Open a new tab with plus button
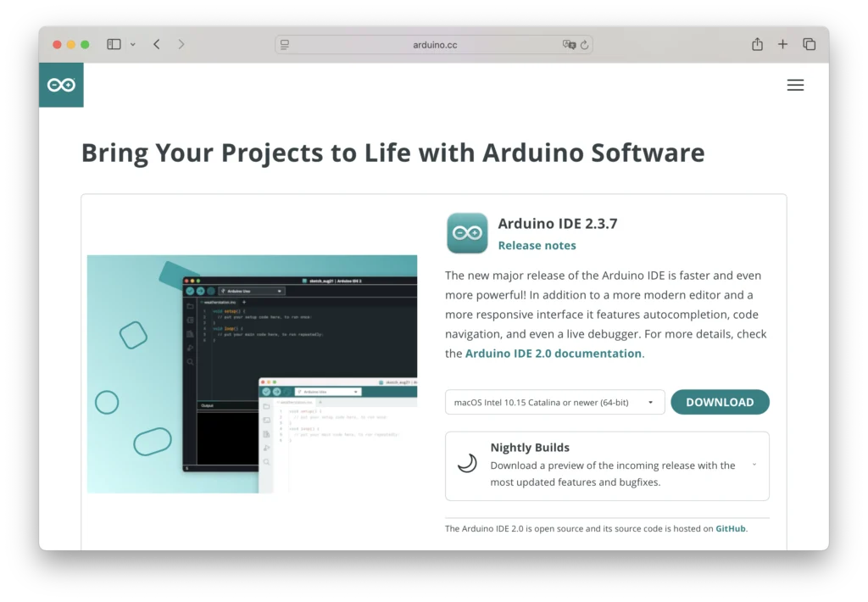 782,44
